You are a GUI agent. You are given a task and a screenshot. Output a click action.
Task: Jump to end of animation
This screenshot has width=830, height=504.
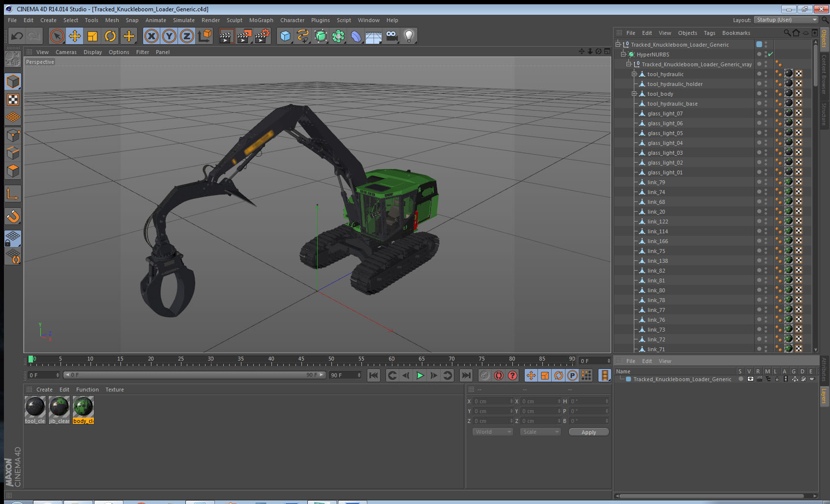pos(466,376)
